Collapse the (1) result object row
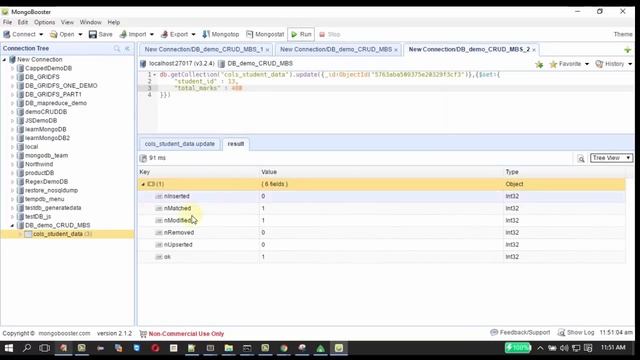This screenshot has width=640, height=360. (x=143, y=184)
